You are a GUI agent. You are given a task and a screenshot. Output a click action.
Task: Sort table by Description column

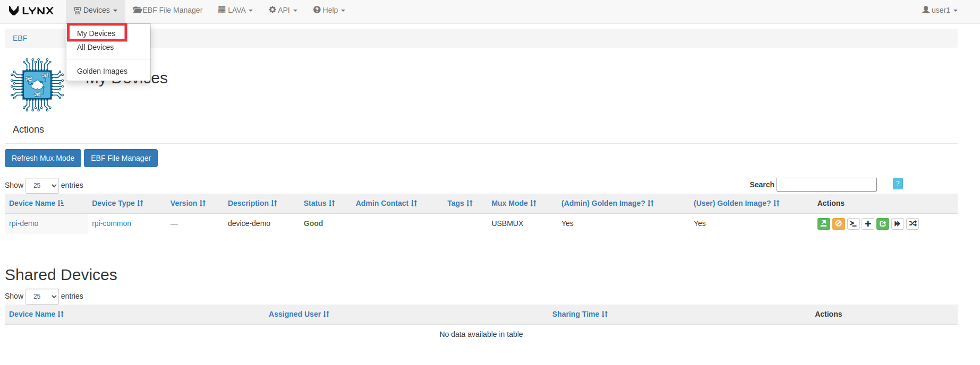(252, 203)
